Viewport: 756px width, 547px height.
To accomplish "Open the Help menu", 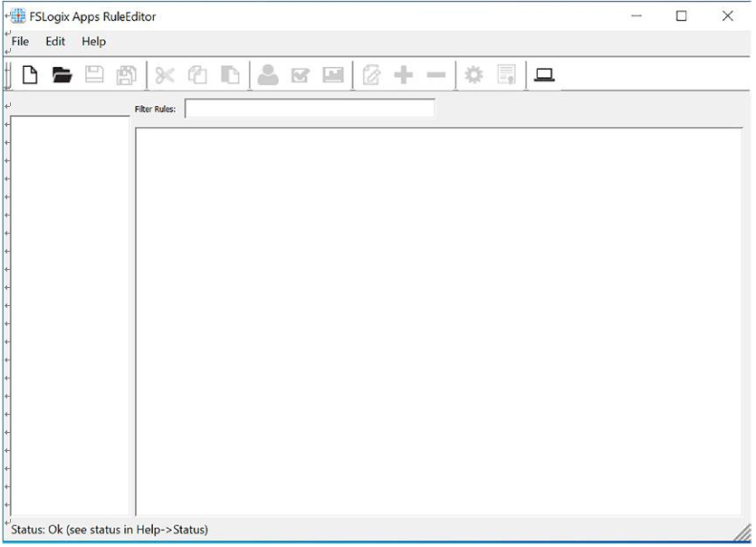I will [93, 42].
